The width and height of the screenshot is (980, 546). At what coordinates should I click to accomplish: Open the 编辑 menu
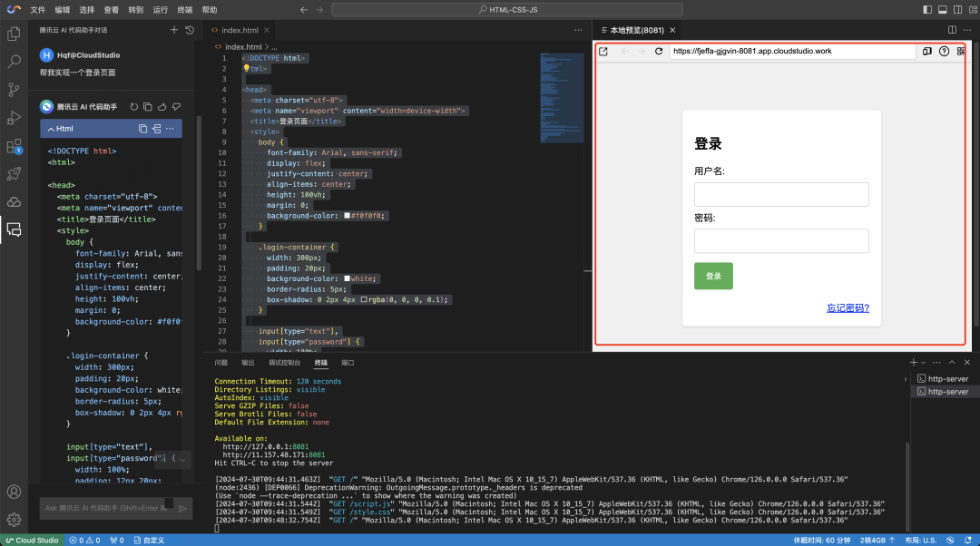[63, 10]
